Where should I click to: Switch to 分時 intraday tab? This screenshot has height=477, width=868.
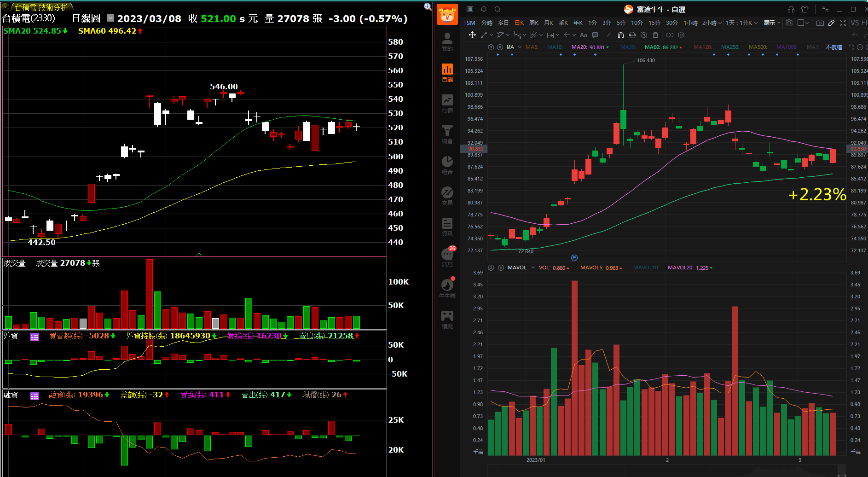[x=487, y=23]
